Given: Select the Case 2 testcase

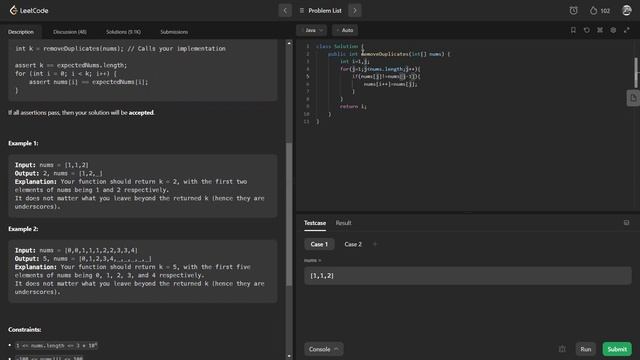Looking at the screenshot, I should tap(353, 244).
